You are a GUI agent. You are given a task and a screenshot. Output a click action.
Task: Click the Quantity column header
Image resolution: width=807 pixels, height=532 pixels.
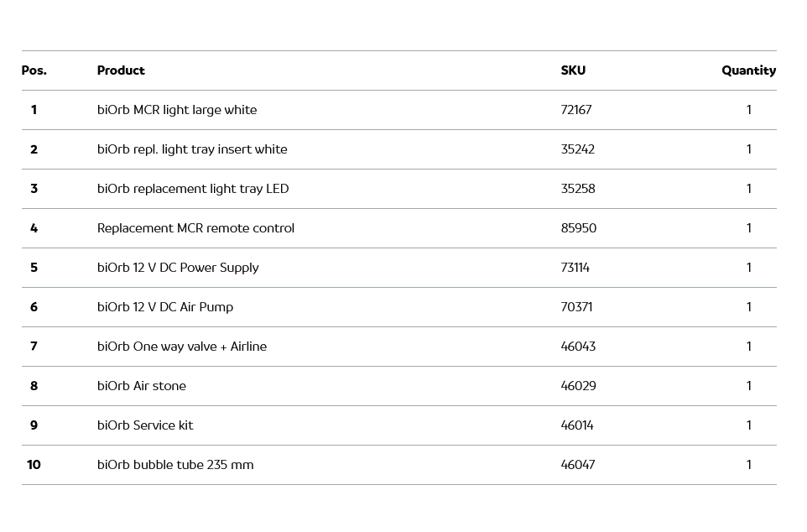click(748, 70)
